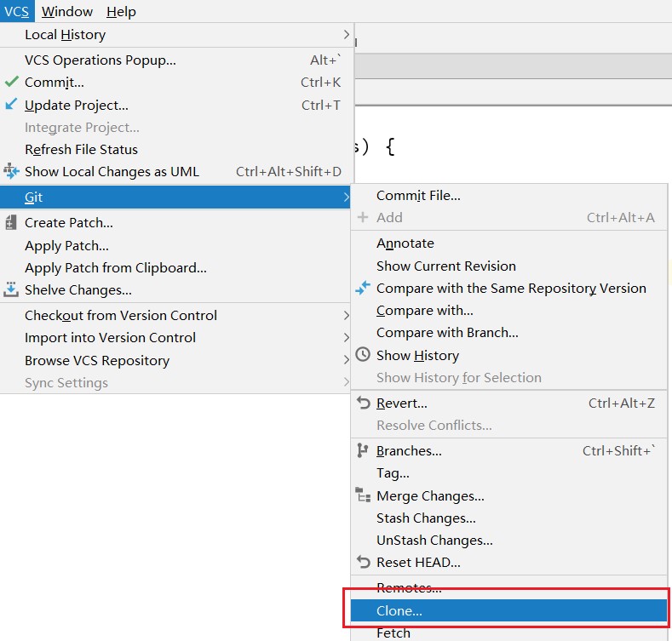Open the Help menu

pyautogui.click(x=121, y=12)
